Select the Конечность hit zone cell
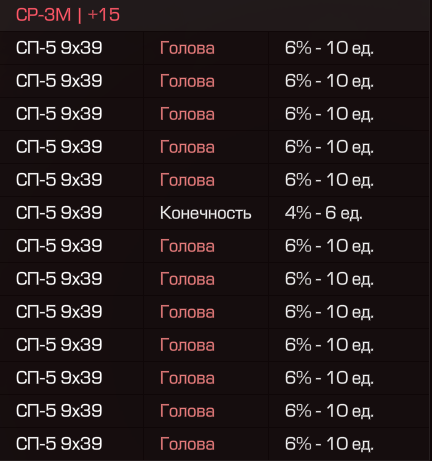432x461 pixels. (205, 213)
